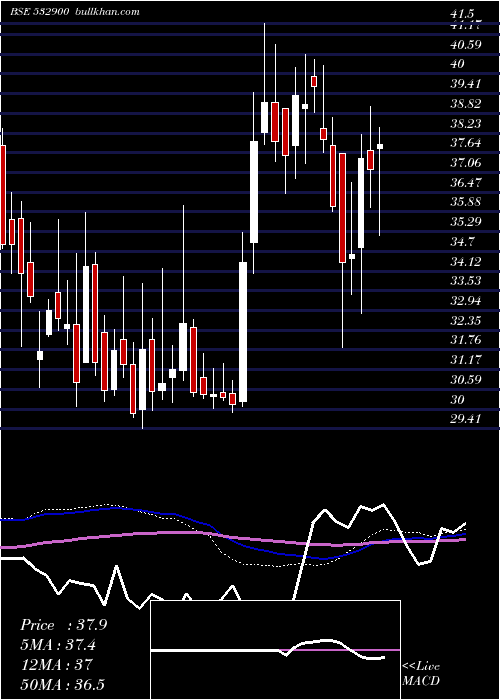Click the 32.35 price axis label

point(466,321)
